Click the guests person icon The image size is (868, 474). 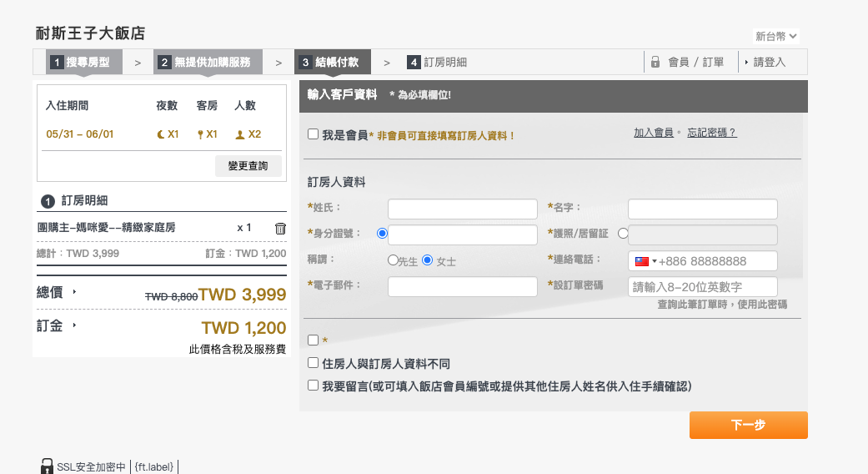click(x=240, y=134)
